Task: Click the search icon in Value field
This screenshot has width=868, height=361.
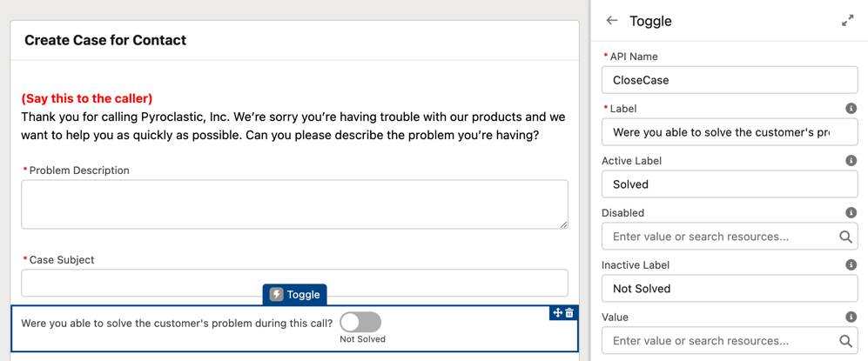Action: coord(845,341)
